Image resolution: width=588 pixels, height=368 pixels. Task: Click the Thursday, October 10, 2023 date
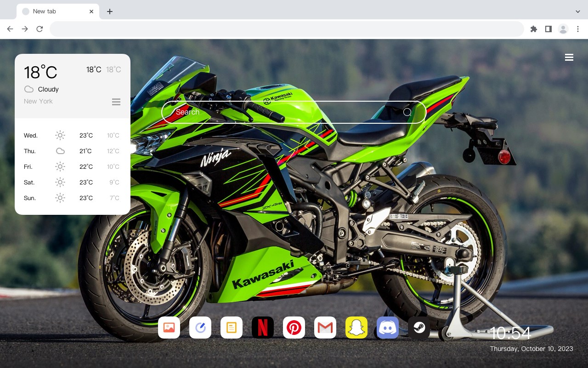point(531,349)
